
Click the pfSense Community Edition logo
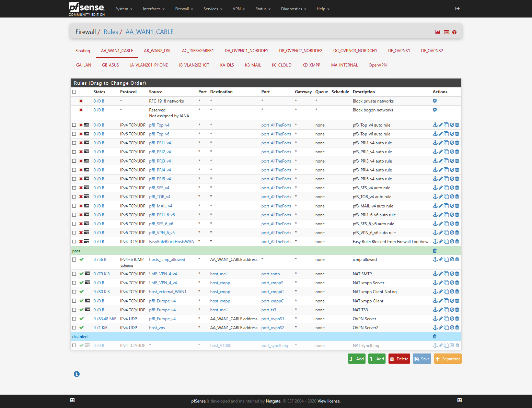pos(86,9)
